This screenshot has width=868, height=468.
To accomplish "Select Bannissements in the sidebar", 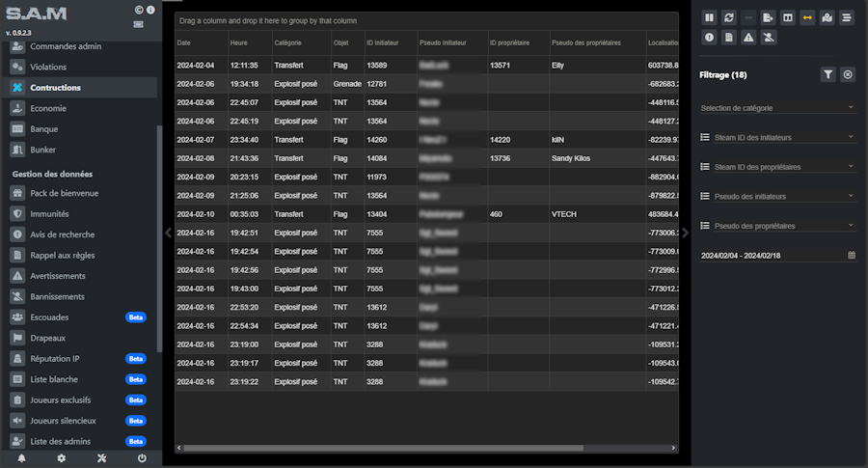I will [57, 296].
